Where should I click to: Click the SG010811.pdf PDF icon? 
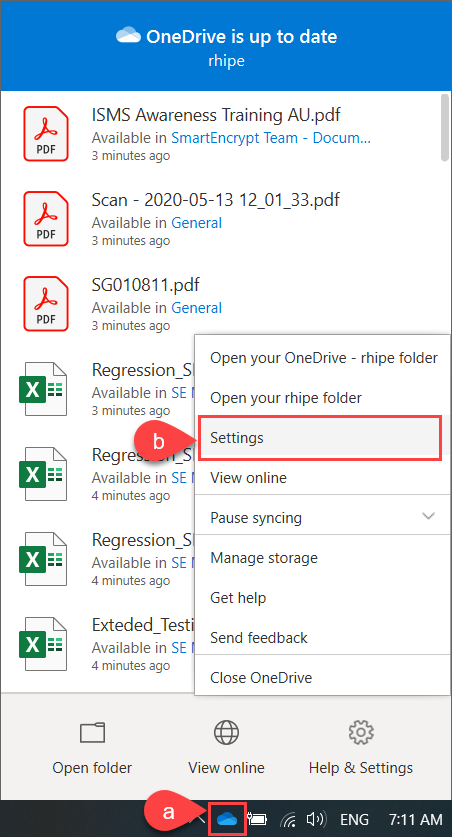[x=46, y=303]
